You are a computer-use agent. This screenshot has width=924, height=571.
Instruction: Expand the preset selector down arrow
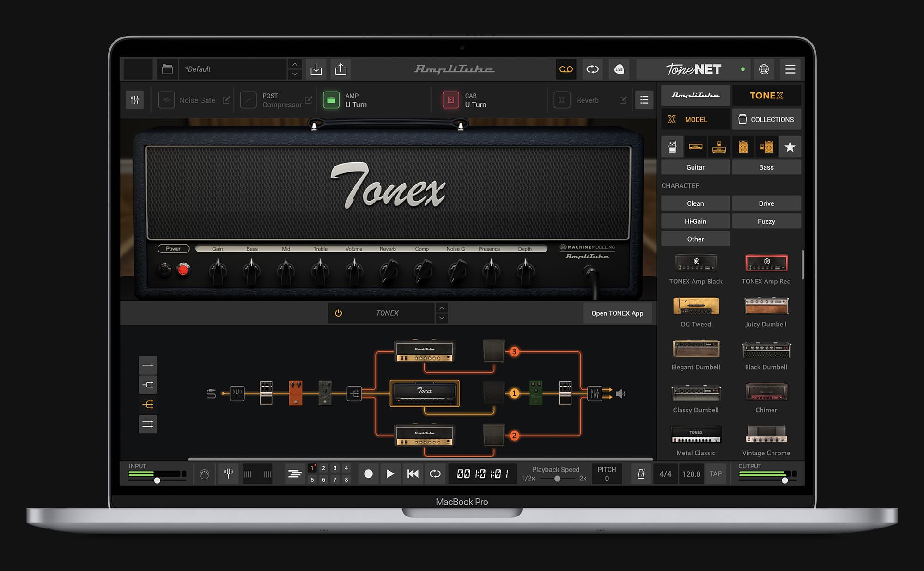click(x=294, y=74)
